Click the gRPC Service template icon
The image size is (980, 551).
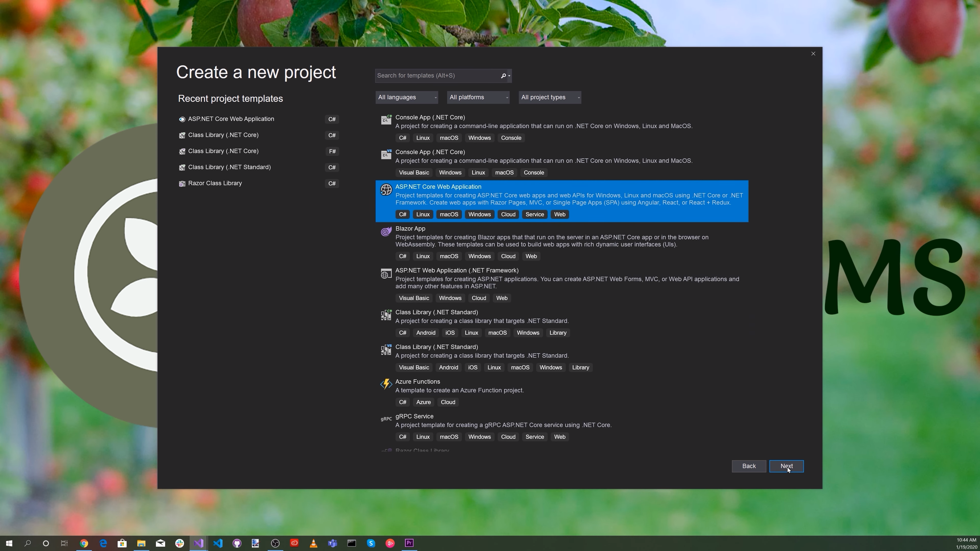(x=386, y=419)
